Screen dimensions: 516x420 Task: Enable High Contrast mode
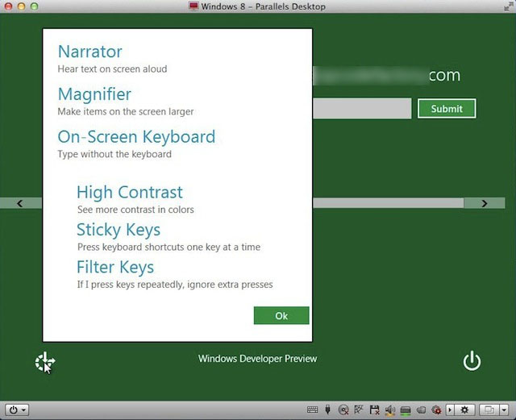point(129,193)
